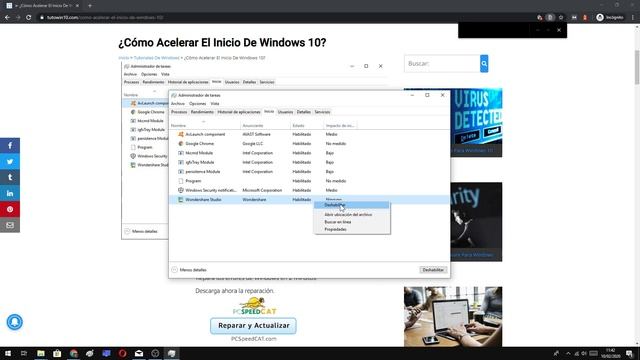Screen dimensions: 640x360
Task: Click the Inicio breadcrumb link
Action: pyautogui.click(x=123, y=58)
